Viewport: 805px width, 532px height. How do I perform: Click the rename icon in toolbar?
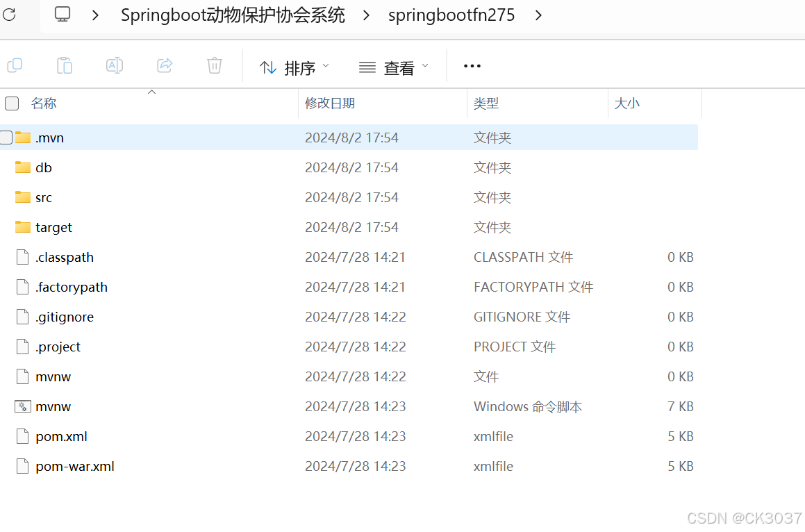114,66
